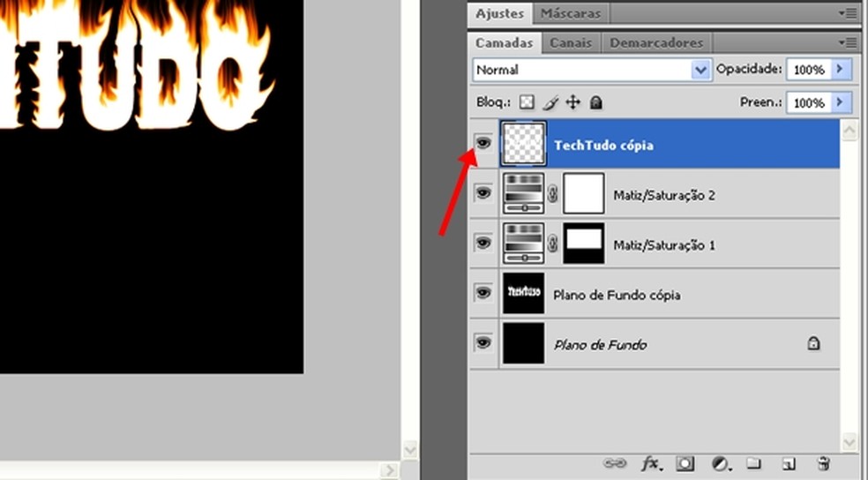Add a layer style with fx

pyautogui.click(x=652, y=463)
